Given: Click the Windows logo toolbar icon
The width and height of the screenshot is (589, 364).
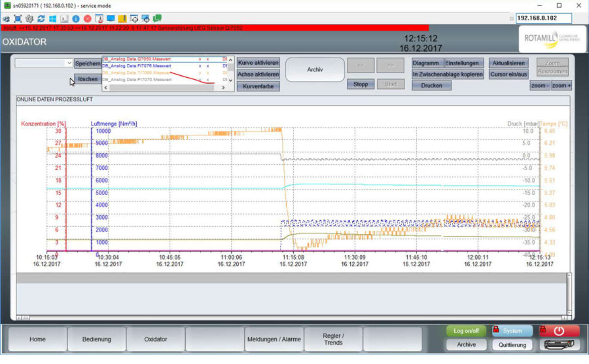Looking at the screenshot, I should (53, 18).
